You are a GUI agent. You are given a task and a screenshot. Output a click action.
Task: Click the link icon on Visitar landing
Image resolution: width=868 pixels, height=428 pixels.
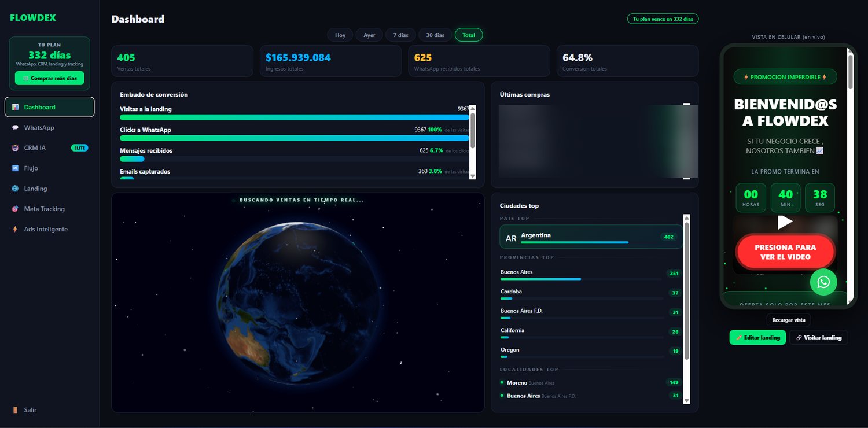tap(799, 337)
